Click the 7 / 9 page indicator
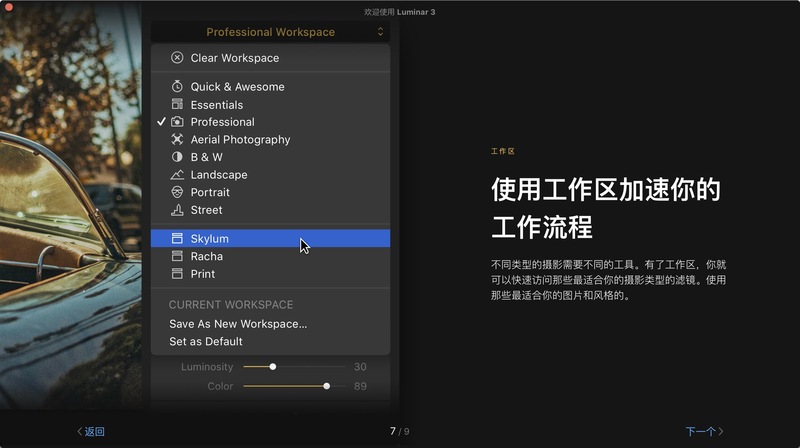Image resolution: width=800 pixels, height=448 pixels. pyautogui.click(x=399, y=431)
